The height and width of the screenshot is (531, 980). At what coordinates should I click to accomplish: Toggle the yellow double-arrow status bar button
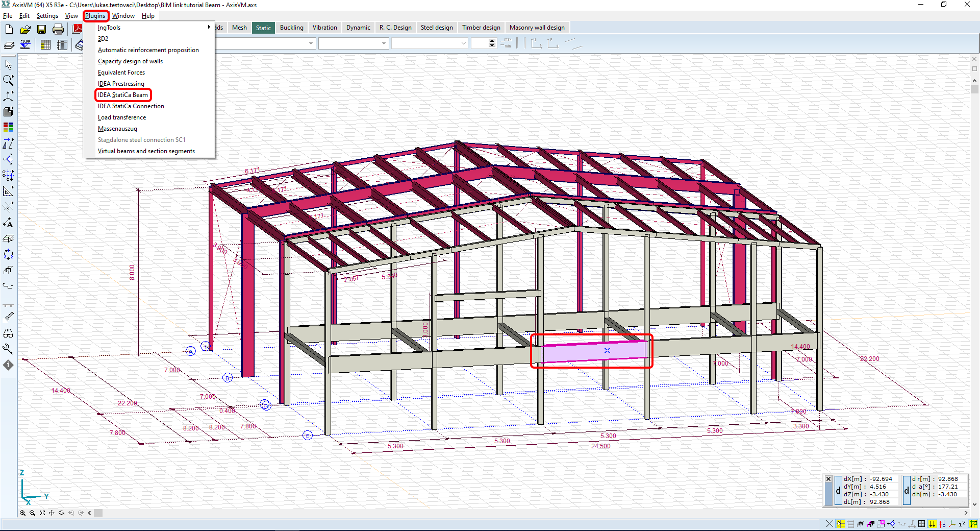pos(932,524)
